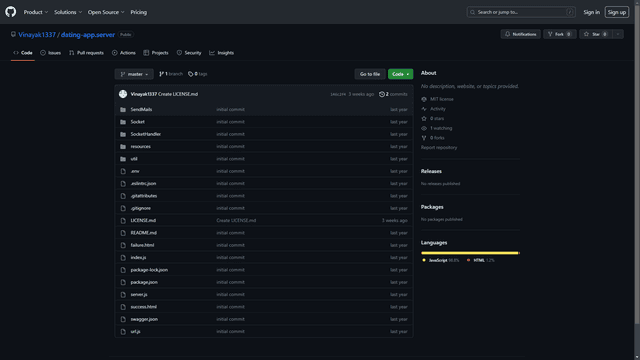Expand the Open Source menu
Image resolution: width=640 pixels, height=360 pixels.
106,12
